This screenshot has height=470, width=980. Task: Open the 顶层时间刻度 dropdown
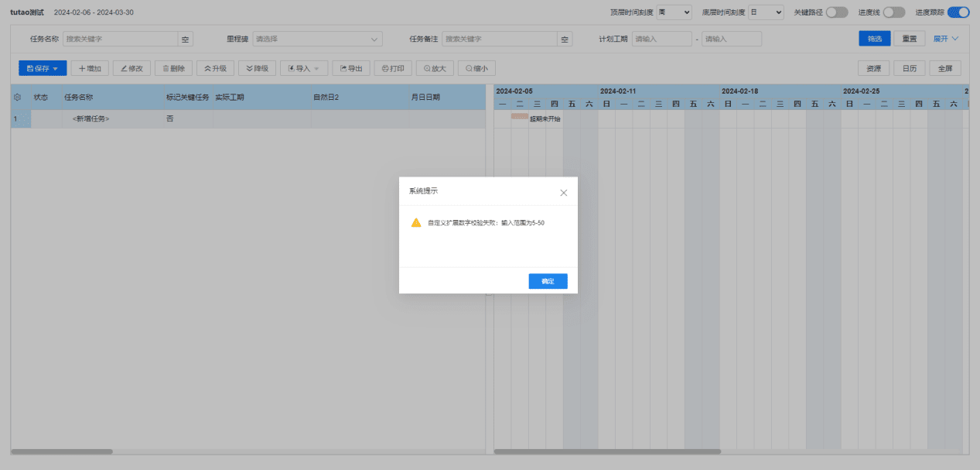[674, 12]
